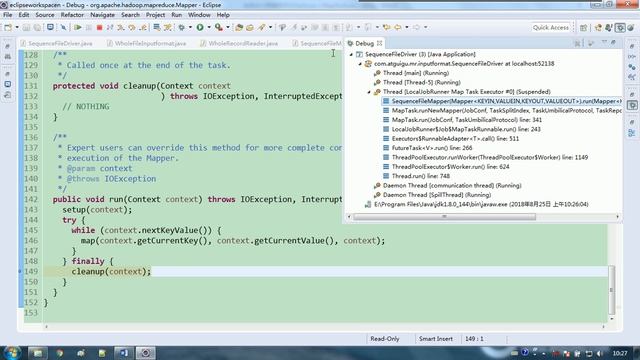This screenshot has height=360, width=640.
Task: Select the javaw.exe process entry
Action: [x=481, y=204]
